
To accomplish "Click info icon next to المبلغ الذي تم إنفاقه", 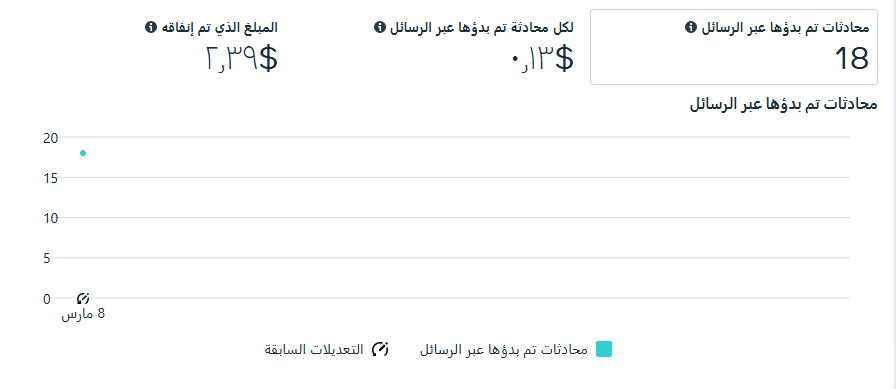I will pyautogui.click(x=151, y=27).
